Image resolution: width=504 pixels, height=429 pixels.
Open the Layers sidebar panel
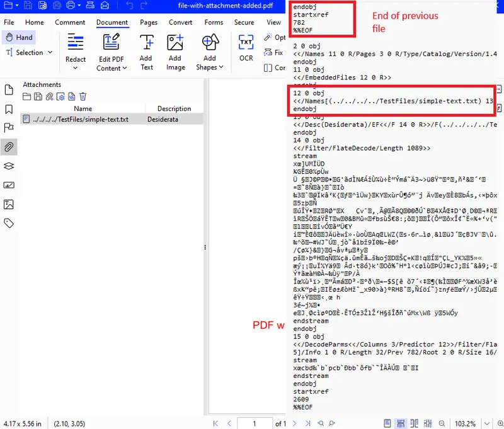point(9,166)
